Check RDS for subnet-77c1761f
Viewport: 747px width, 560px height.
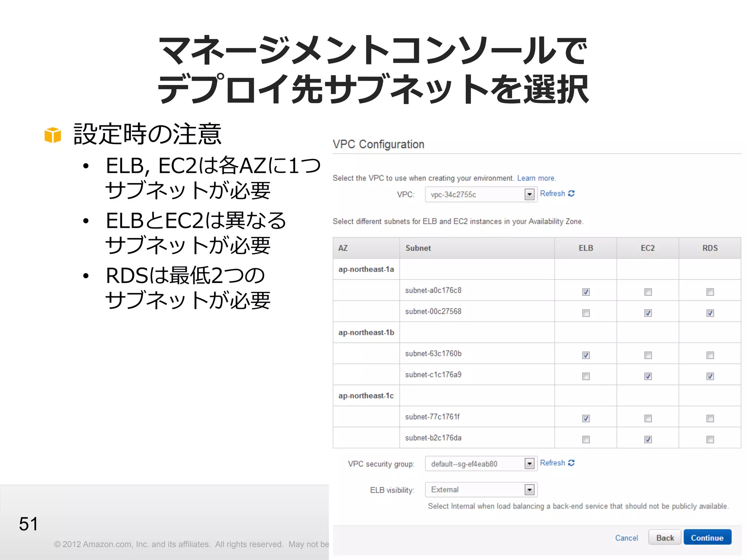pyautogui.click(x=710, y=419)
